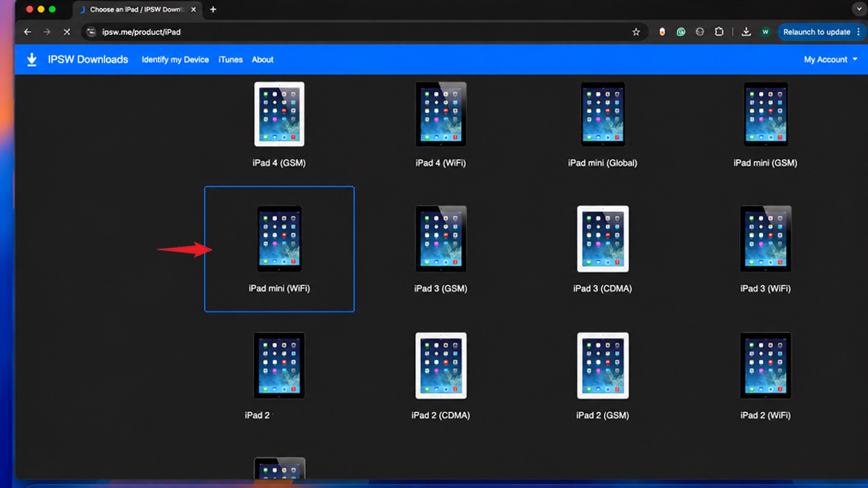Viewport: 868px width, 488px height.
Task: Click the browser forward arrow
Action: (x=47, y=32)
